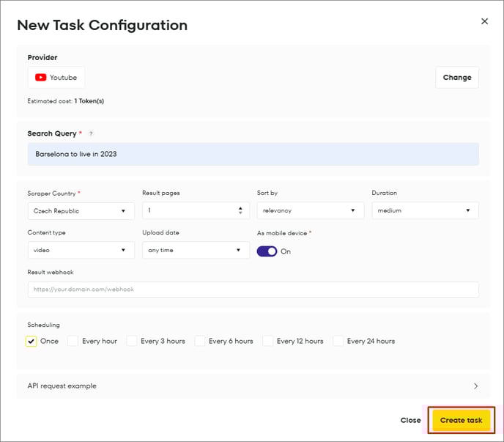Image resolution: width=504 pixels, height=442 pixels.
Task: Increase Result pages with the stepper up arrow
Action: pyautogui.click(x=240, y=208)
